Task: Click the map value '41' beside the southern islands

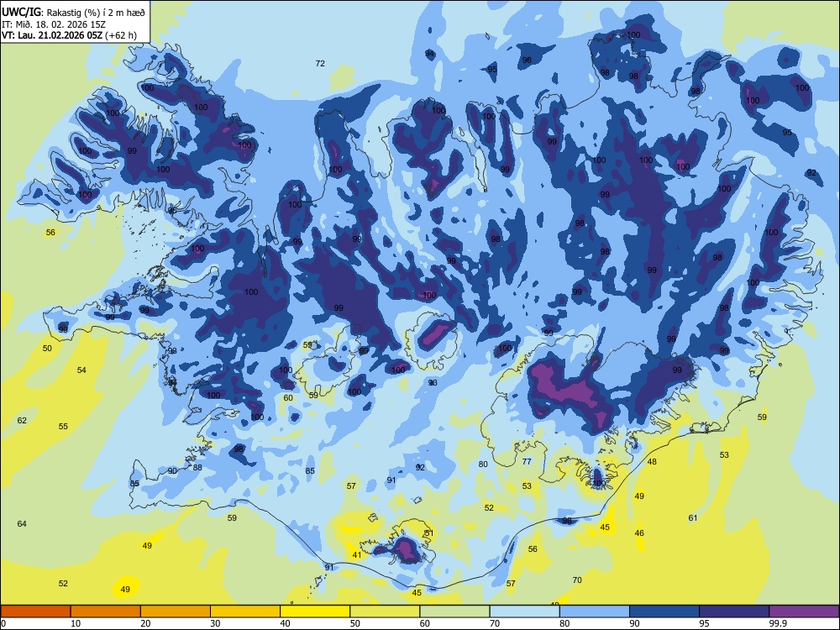Action: coord(357,555)
